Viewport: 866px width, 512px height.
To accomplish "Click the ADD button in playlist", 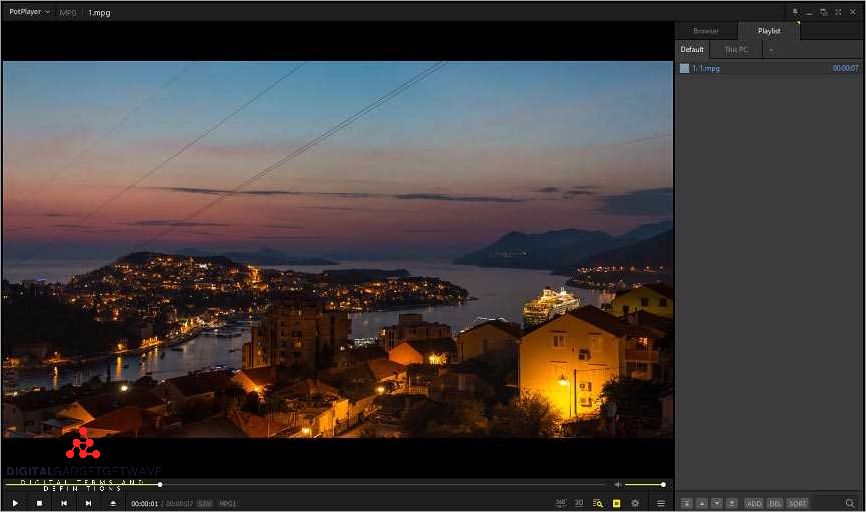I will point(753,503).
